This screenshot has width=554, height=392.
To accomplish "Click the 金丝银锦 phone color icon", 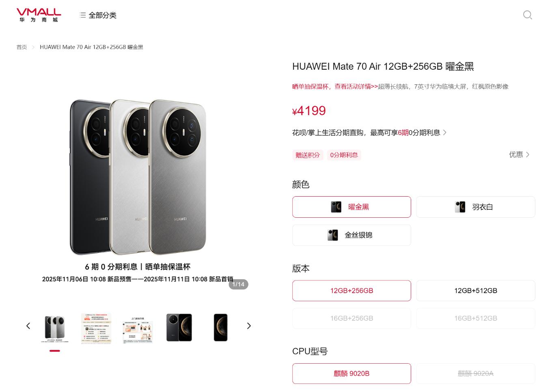I will (x=332, y=235).
